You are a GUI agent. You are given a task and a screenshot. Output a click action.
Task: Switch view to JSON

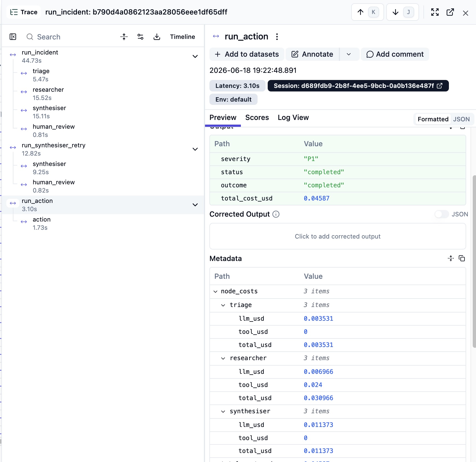tap(461, 119)
